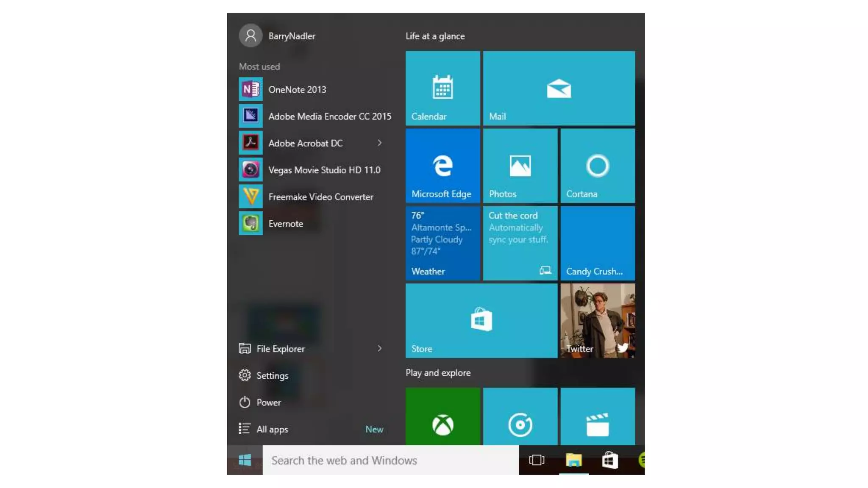
Task: Launch Evernote from Most used list
Action: pos(286,224)
